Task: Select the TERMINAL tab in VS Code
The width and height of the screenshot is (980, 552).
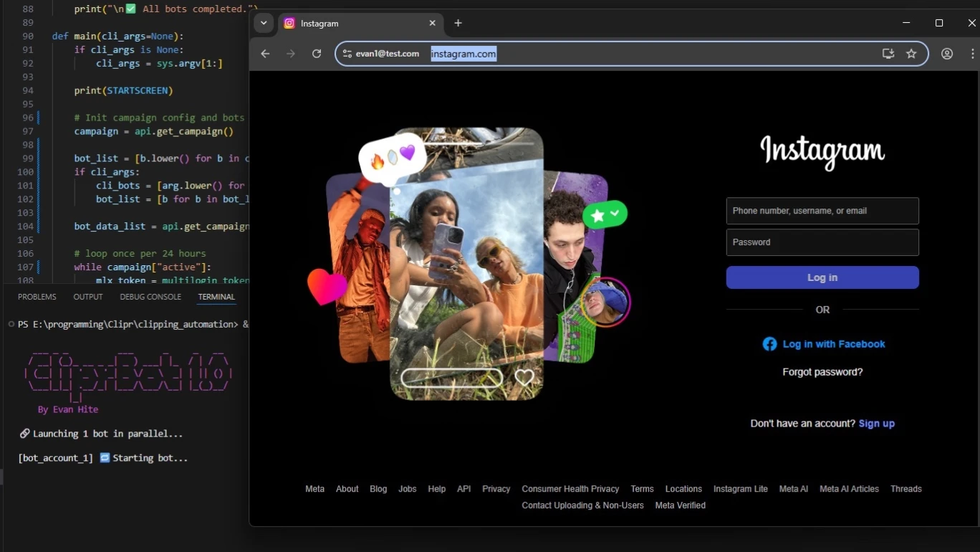Action: click(216, 297)
